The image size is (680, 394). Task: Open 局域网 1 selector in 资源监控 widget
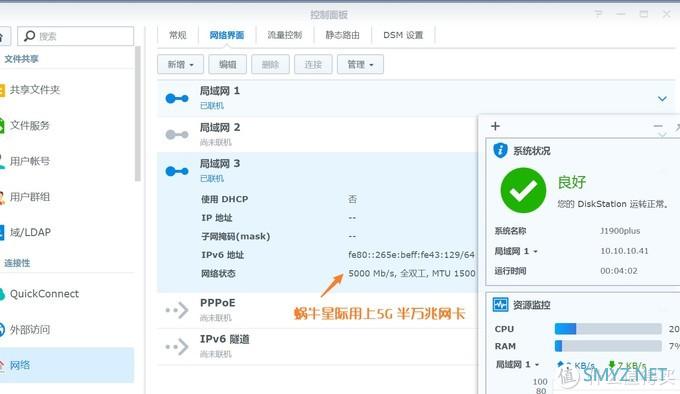[517, 365]
